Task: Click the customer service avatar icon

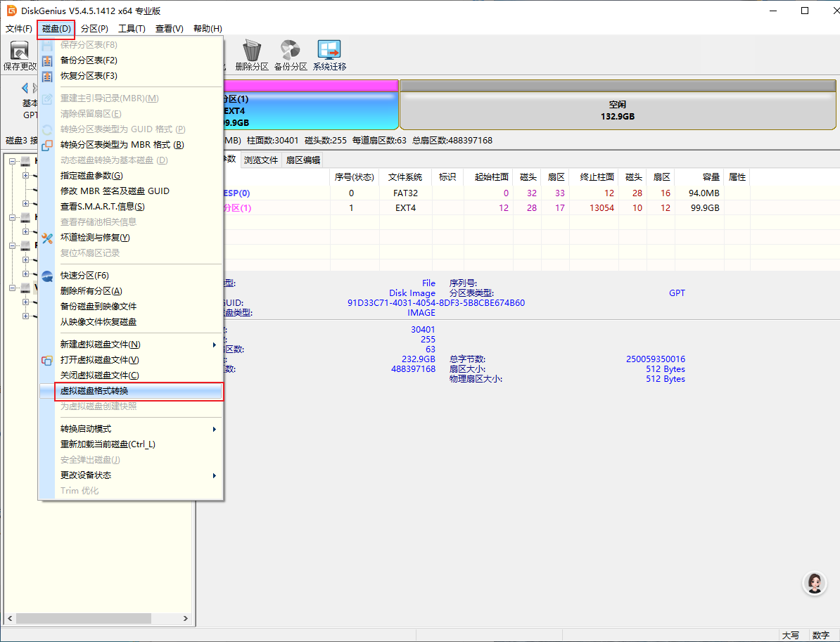Action: pos(814,584)
